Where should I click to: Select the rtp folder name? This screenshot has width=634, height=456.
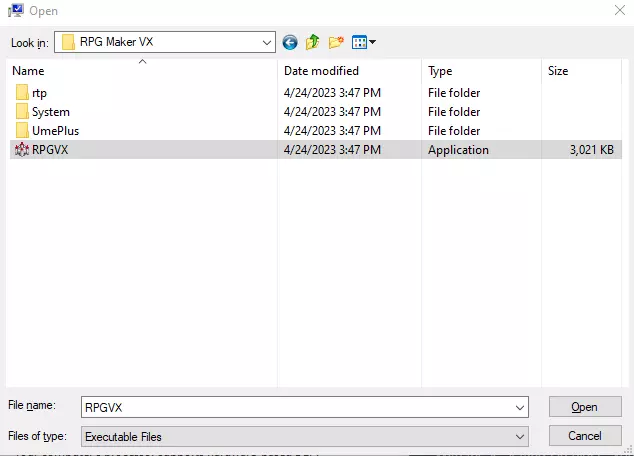point(39,93)
